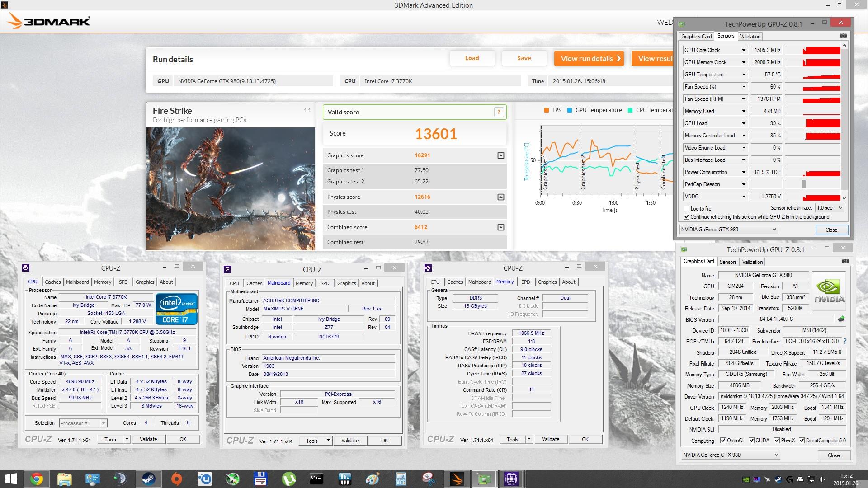
Task: Collapse Physics score section
Action: 500,197
